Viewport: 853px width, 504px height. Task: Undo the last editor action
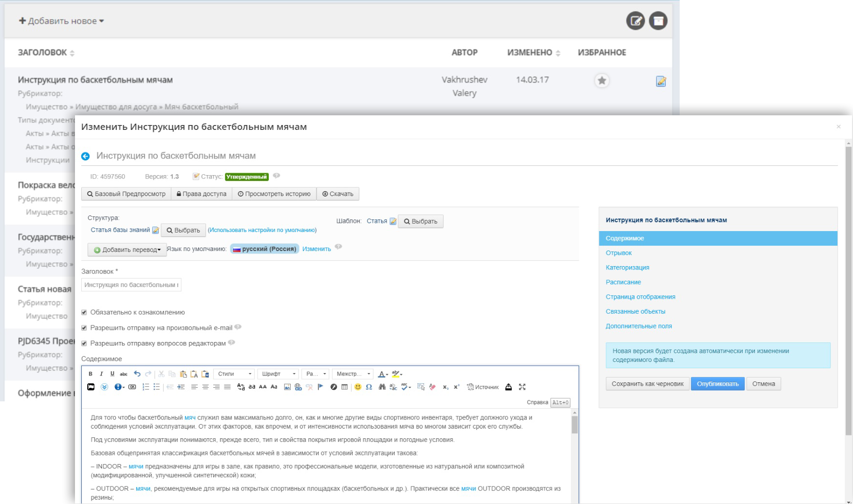tap(137, 374)
